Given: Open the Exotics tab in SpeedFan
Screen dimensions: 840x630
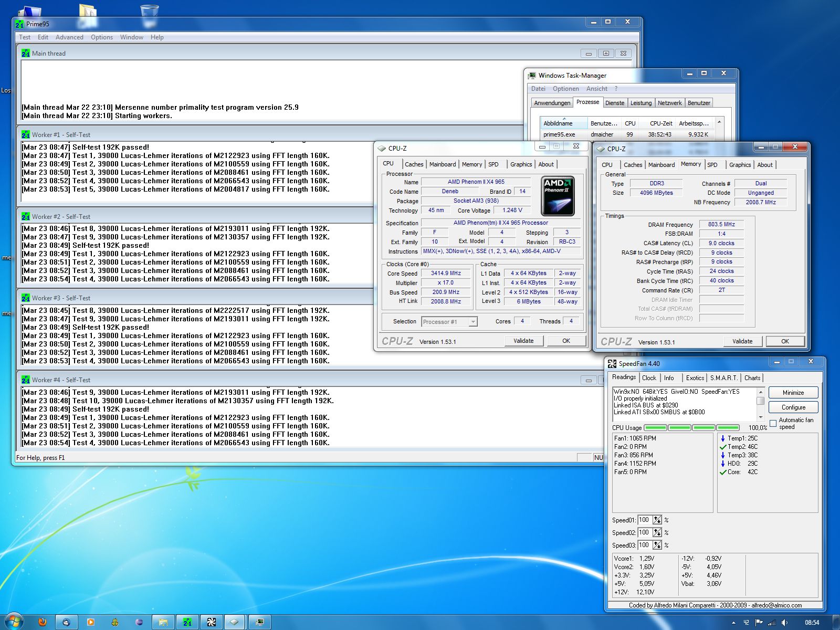Looking at the screenshot, I should click(695, 378).
